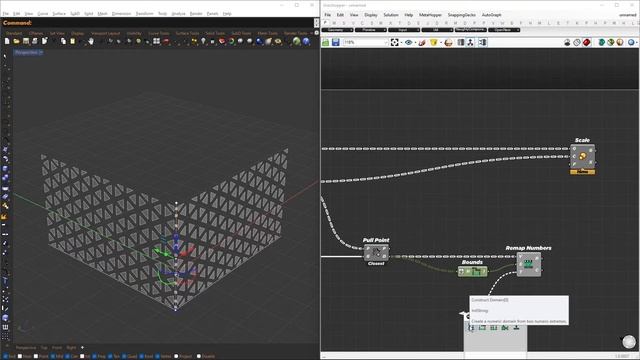Click the Remap Numbers component icon

pos(528,264)
